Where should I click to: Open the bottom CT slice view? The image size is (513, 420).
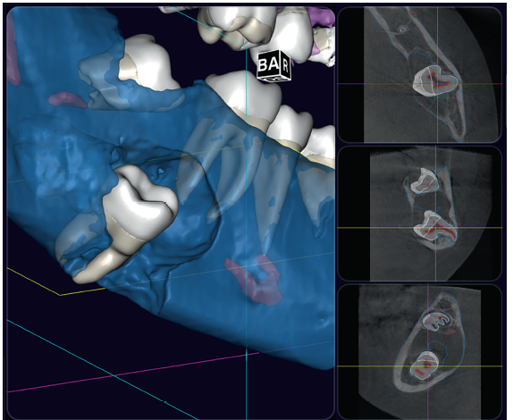point(420,351)
